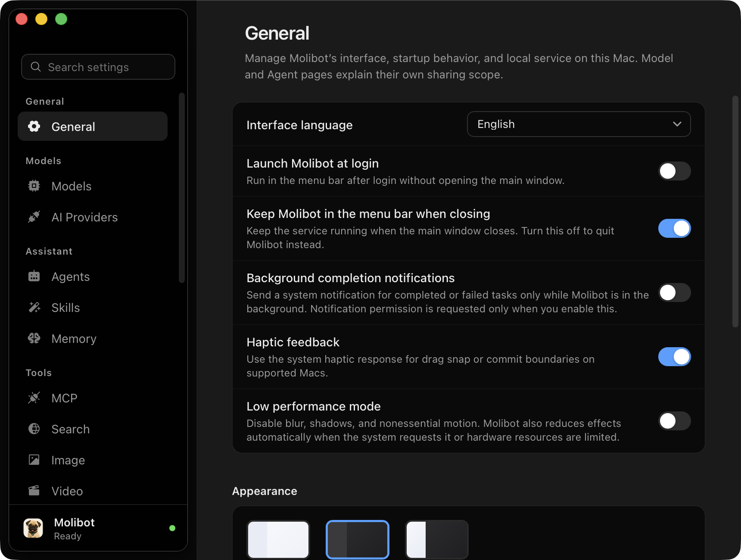
Task: Click the Molibot pug avatar
Action: pyautogui.click(x=33, y=528)
